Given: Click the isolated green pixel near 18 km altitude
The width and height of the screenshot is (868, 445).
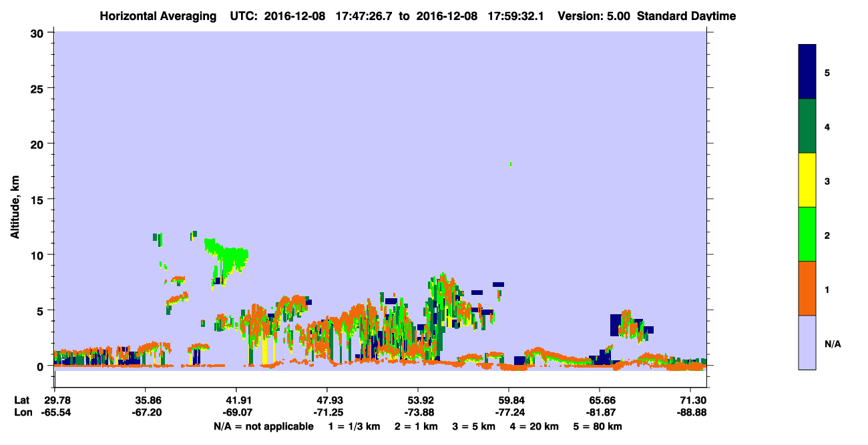Looking at the screenshot, I should click(510, 163).
